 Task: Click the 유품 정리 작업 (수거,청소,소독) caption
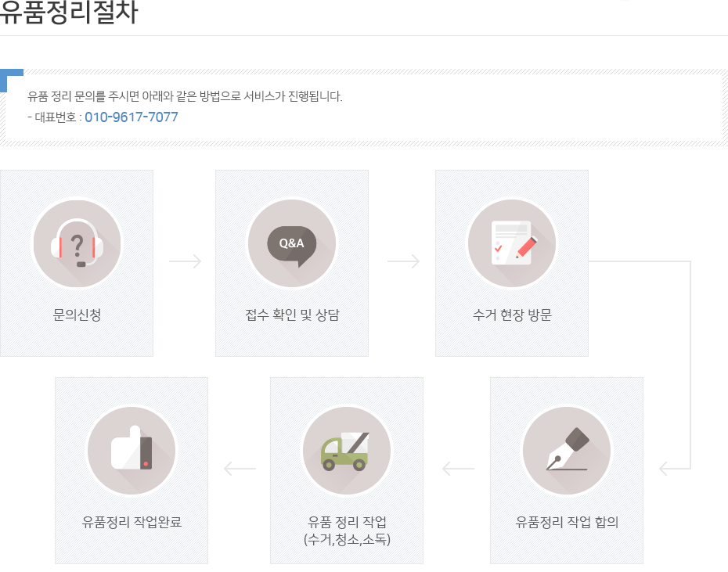pyautogui.click(x=347, y=531)
